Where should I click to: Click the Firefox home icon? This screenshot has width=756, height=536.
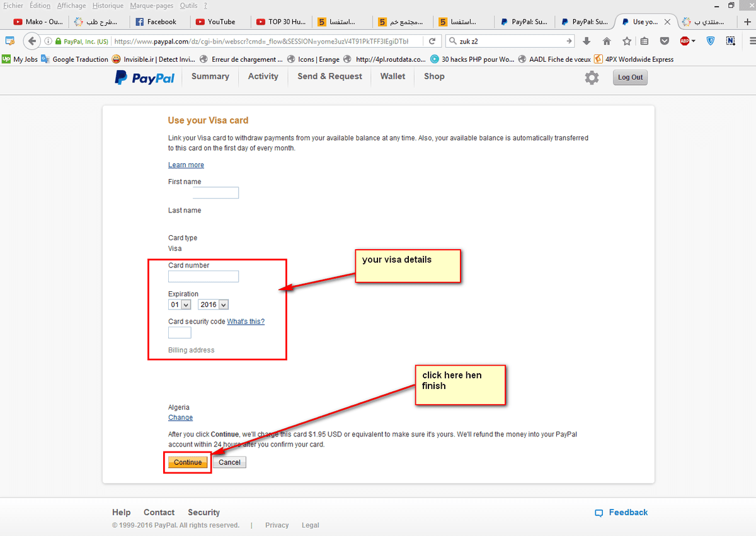[x=607, y=41]
